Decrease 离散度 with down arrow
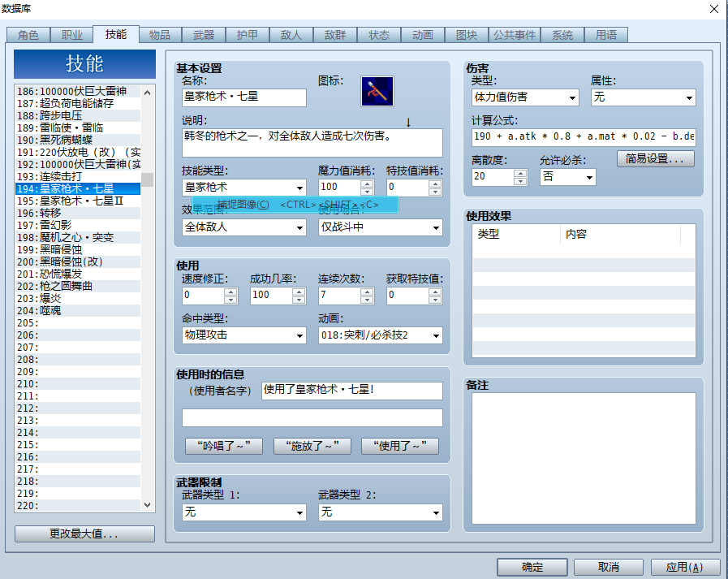 point(520,181)
